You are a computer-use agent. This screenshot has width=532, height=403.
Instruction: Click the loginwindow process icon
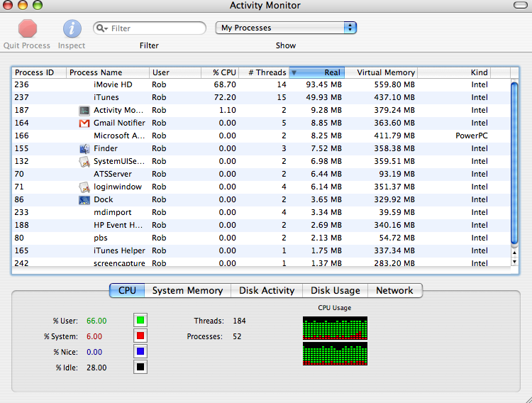[x=84, y=187]
